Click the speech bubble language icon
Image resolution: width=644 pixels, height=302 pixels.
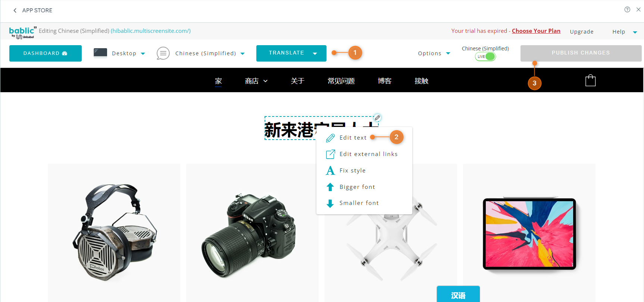click(163, 53)
